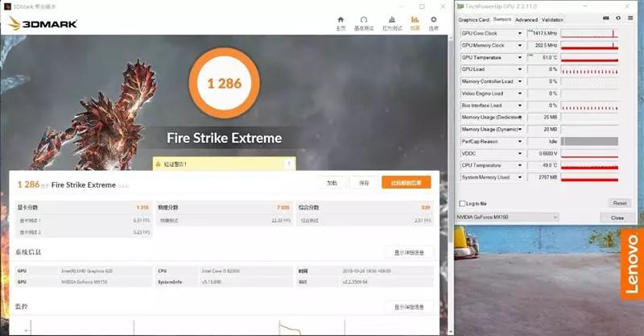
Task: Open the Validation tab in GPU-Z
Action: point(552,19)
